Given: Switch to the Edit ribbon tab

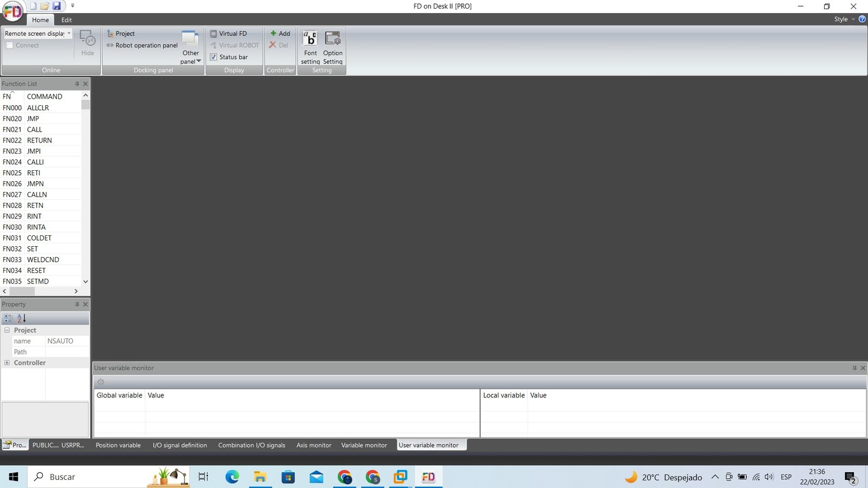Looking at the screenshot, I should coord(67,20).
